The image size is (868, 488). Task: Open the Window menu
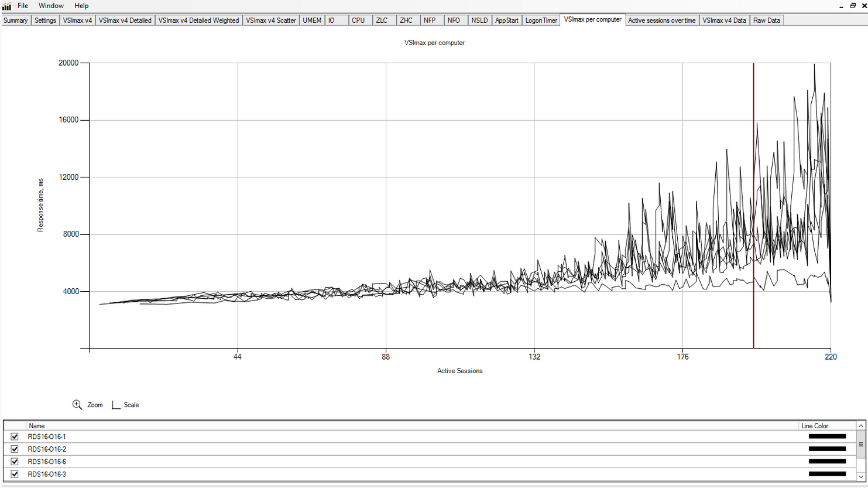click(51, 6)
